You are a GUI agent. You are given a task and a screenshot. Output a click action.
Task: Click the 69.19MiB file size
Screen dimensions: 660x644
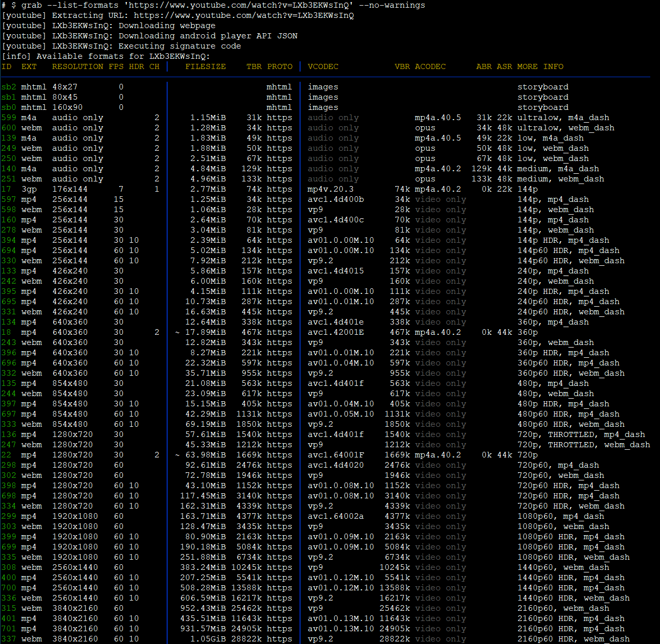click(206, 424)
